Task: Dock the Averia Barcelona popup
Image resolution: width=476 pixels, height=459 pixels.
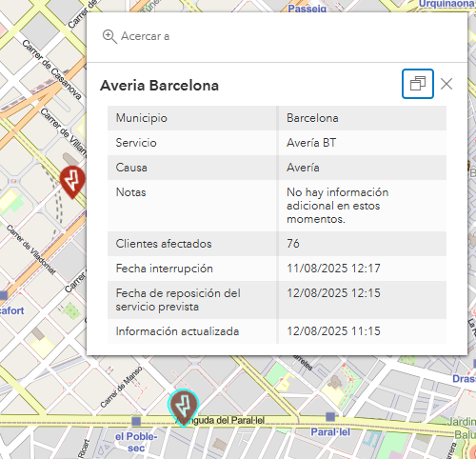Action: [418, 84]
